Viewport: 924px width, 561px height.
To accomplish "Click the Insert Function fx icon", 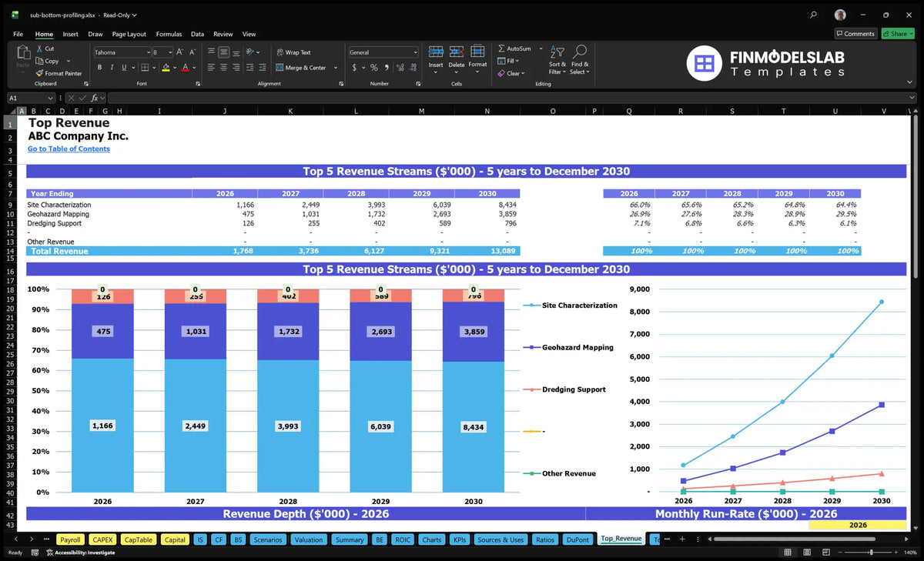I will (95, 98).
